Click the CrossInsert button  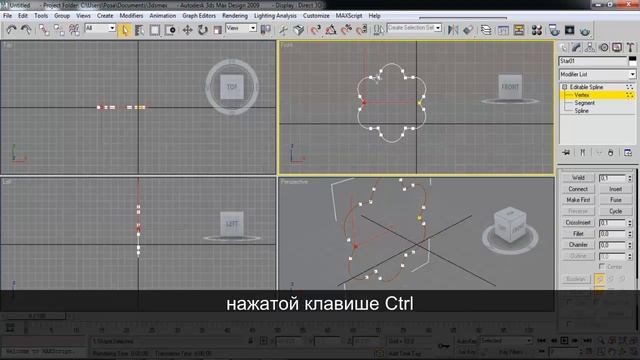[578, 222]
